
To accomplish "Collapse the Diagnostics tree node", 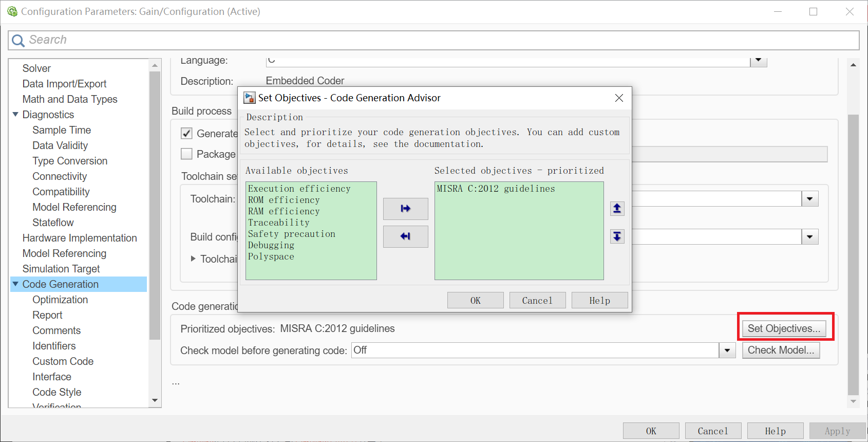I will point(15,114).
